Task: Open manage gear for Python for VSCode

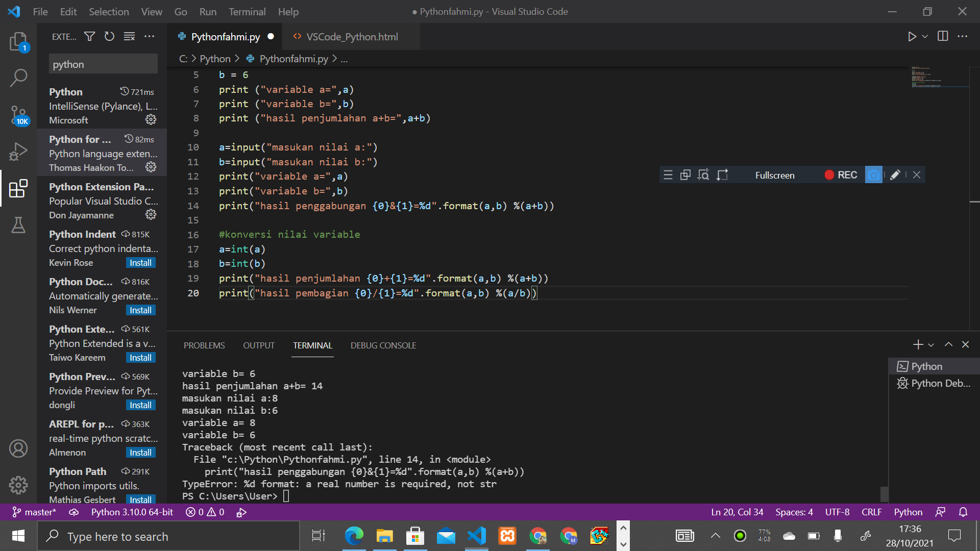Action: click(151, 167)
